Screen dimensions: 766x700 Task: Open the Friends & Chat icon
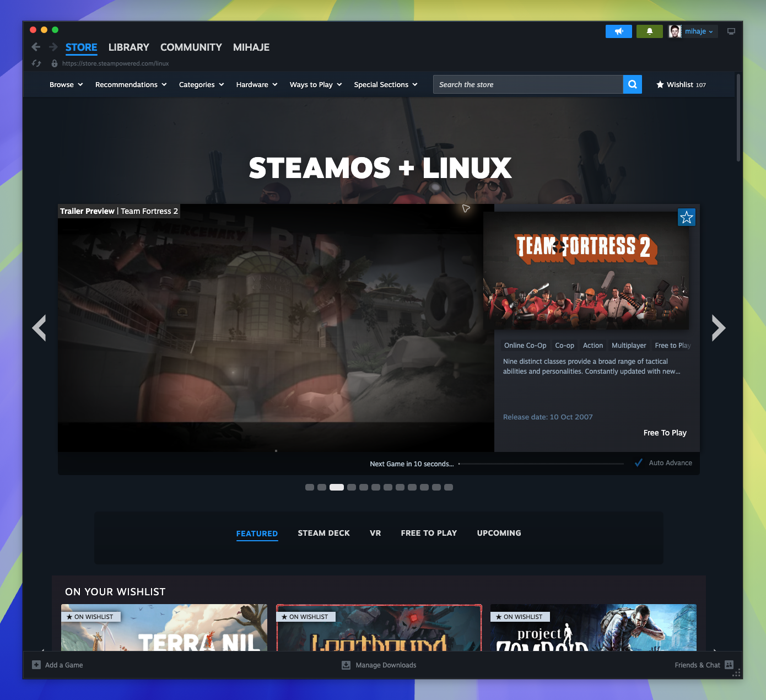click(729, 665)
